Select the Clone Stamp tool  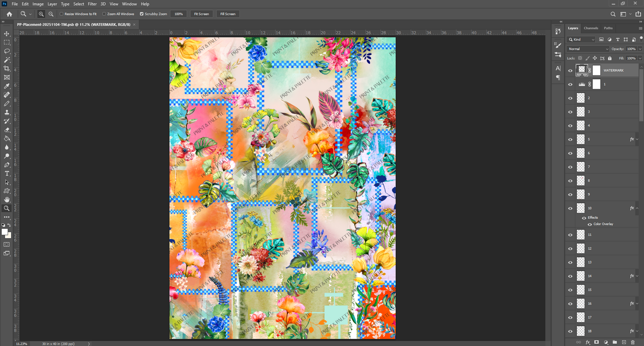[7, 112]
